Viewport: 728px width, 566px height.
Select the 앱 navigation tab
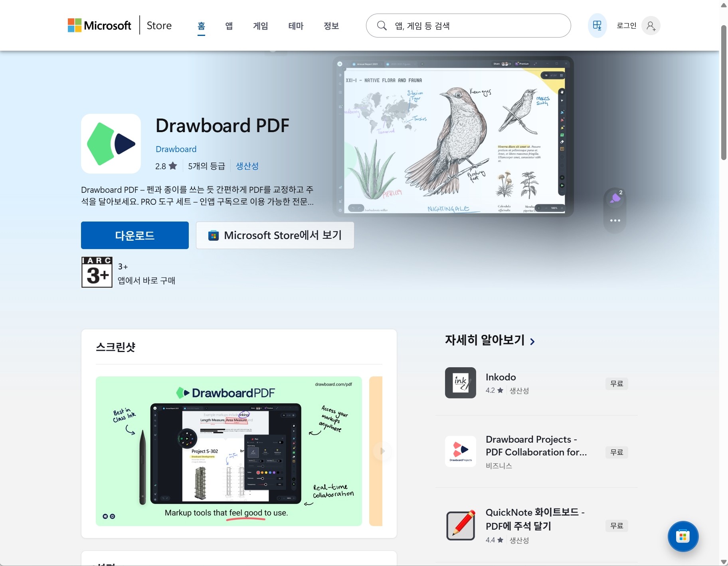coord(229,26)
